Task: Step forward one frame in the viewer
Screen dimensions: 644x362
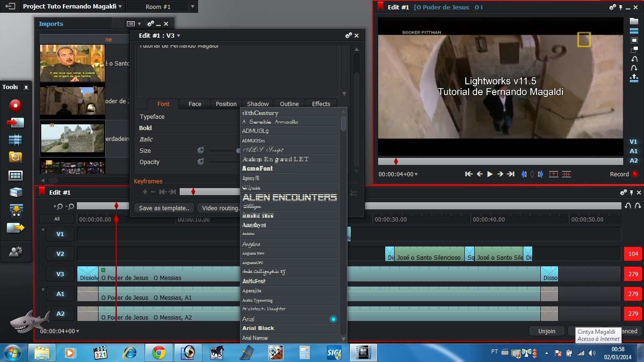Action: 500,174
